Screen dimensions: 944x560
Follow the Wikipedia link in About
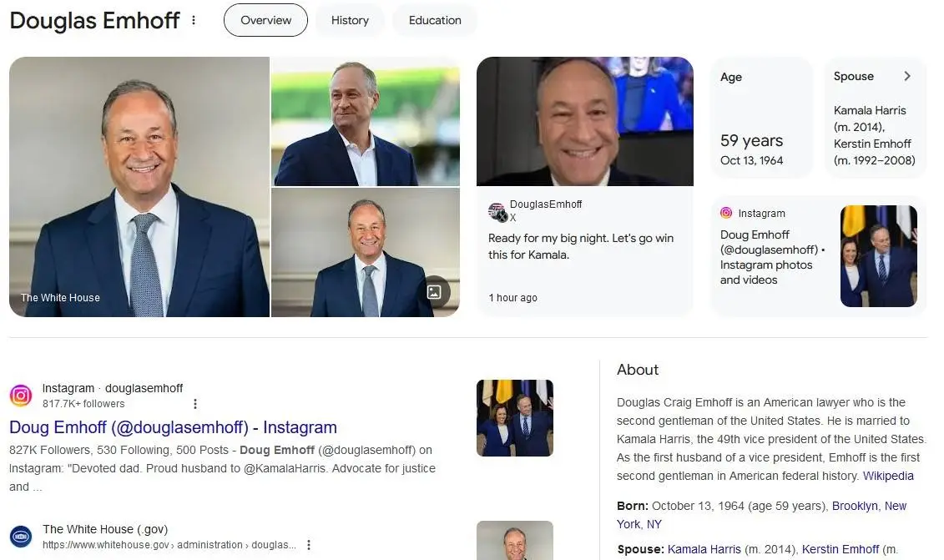[x=888, y=476]
